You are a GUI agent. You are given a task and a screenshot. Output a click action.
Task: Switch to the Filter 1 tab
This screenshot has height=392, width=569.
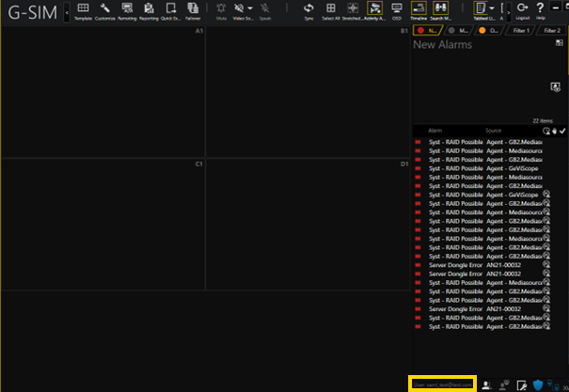(520, 31)
